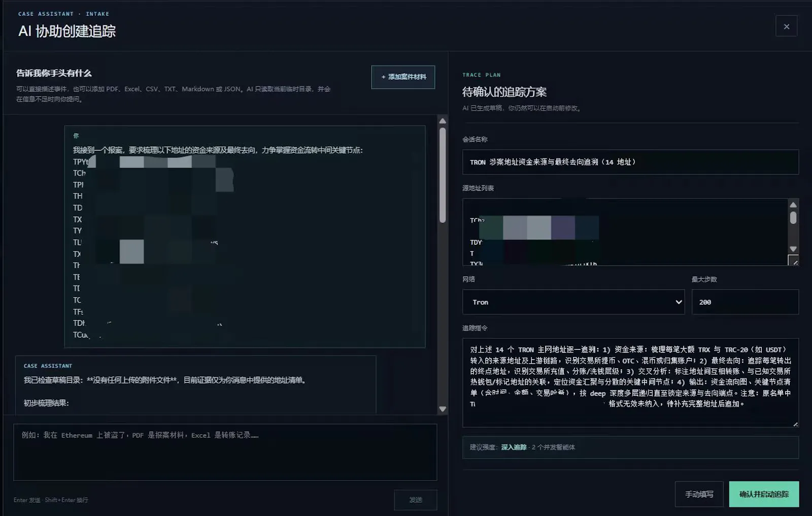Close the AI trace creation dialog
Image resolution: width=812 pixels, height=516 pixels.
(786, 26)
